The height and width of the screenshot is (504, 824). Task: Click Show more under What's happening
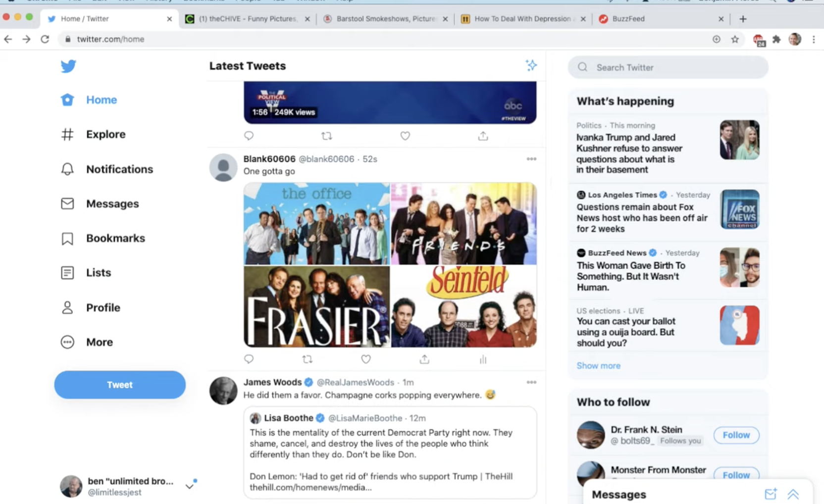[598, 366]
